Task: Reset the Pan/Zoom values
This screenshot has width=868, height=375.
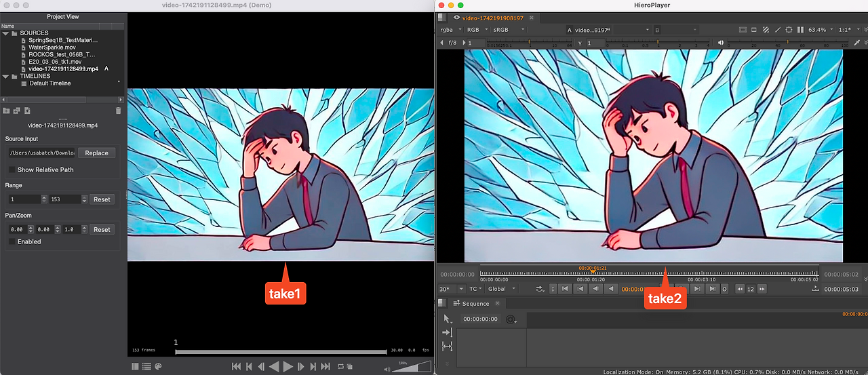Action: coord(102,229)
